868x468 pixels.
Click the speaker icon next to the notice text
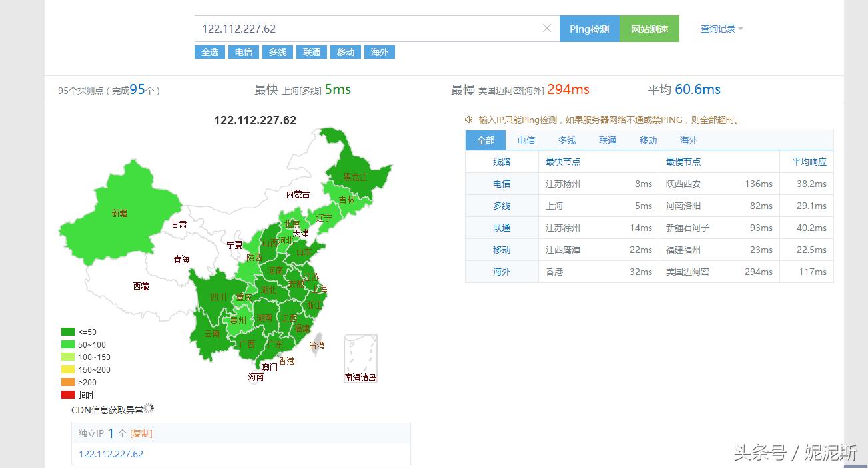tap(470, 120)
